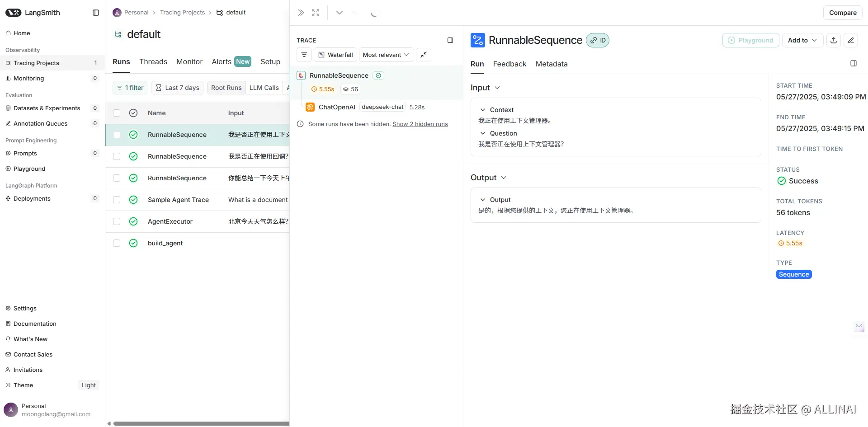868x427 pixels.
Task: Check the AgentExecutor row checkbox
Action: (117, 221)
